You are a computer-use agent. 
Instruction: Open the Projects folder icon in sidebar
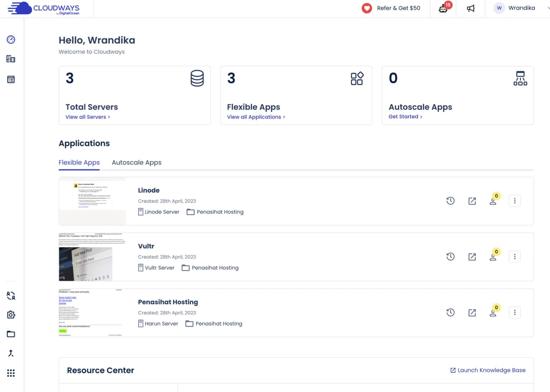tap(11, 334)
